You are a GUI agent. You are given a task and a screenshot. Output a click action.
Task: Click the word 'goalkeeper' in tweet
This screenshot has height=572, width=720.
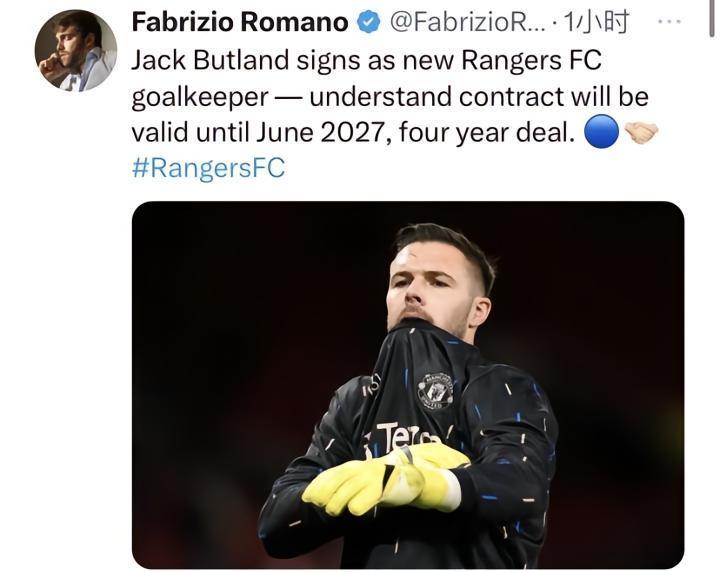tap(200, 98)
